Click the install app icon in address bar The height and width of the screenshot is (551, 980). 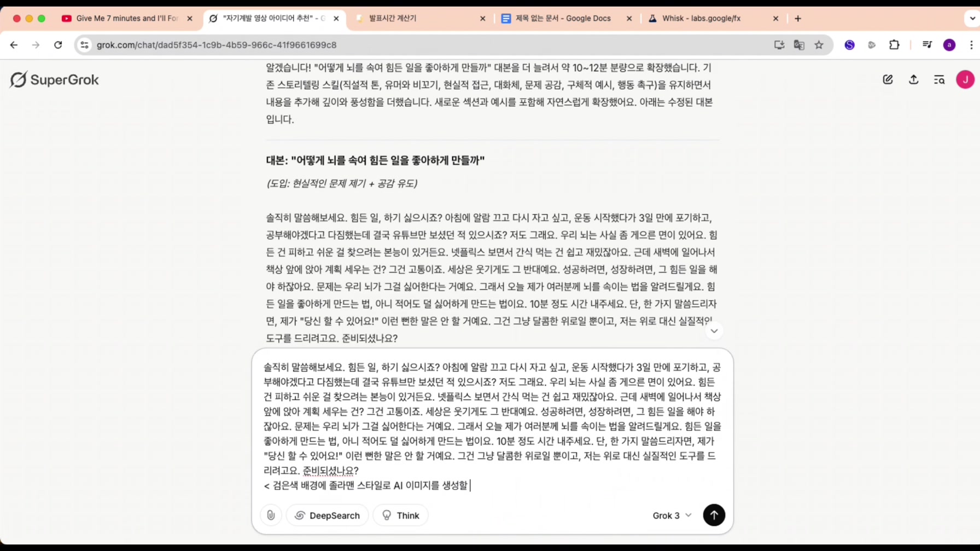(x=779, y=45)
